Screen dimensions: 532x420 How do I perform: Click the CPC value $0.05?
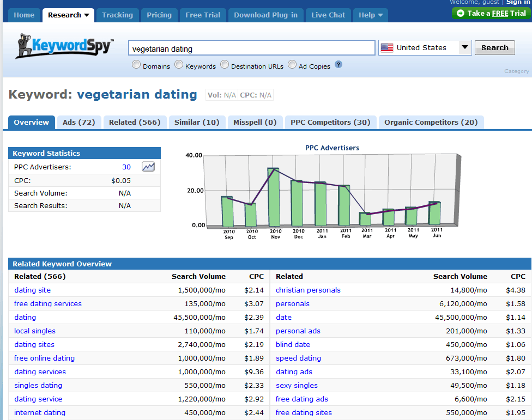tap(121, 181)
